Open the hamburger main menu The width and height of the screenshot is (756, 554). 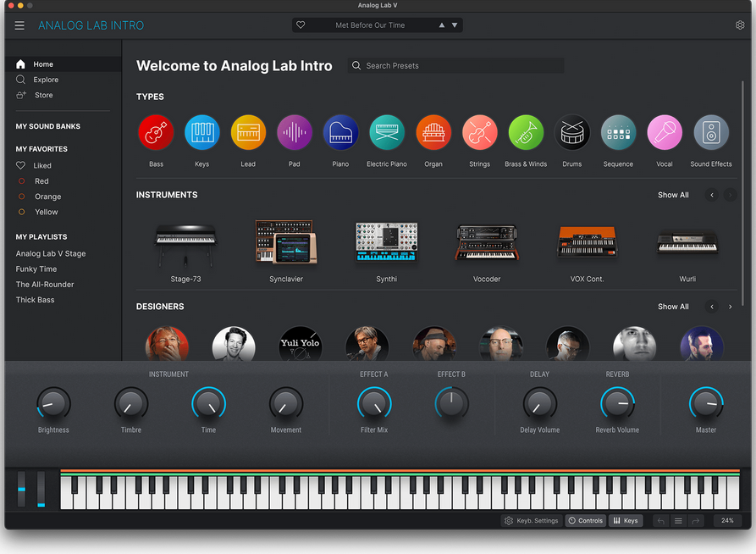[19, 25]
